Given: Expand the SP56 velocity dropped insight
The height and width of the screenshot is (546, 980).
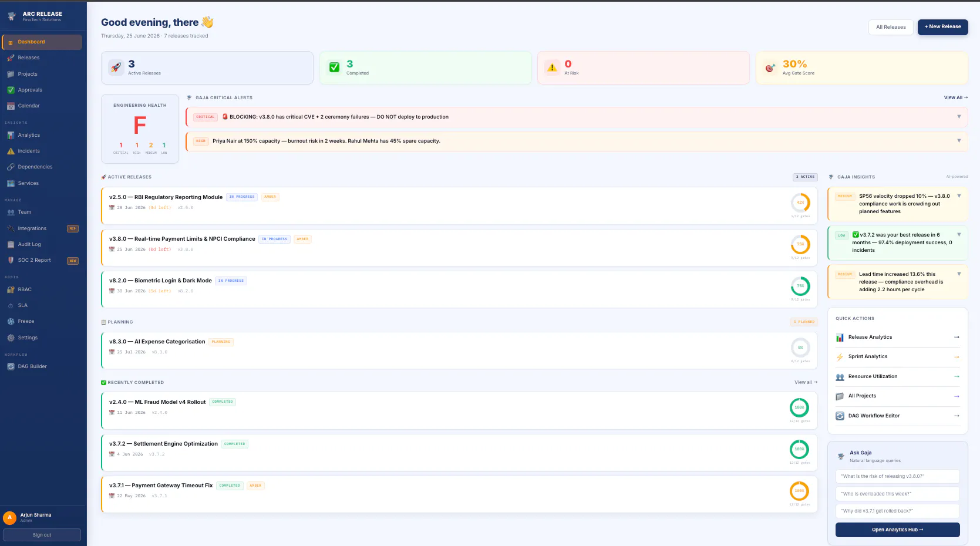Looking at the screenshot, I should tap(959, 196).
